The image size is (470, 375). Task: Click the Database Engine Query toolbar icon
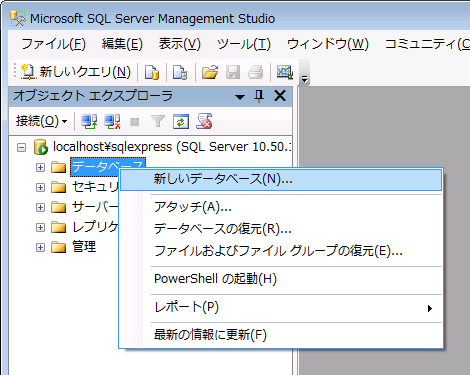pyautogui.click(x=152, y=72)
